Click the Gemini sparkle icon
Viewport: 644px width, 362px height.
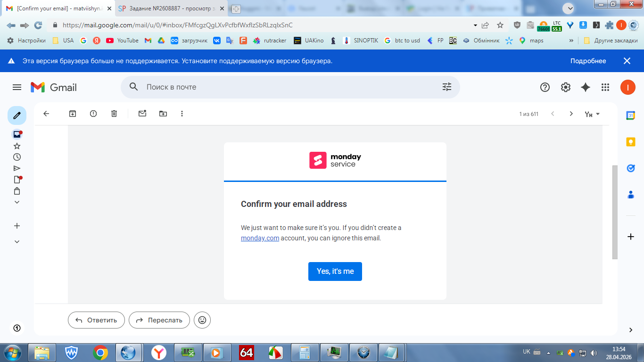pyautogui.click(x=586, y=87)
